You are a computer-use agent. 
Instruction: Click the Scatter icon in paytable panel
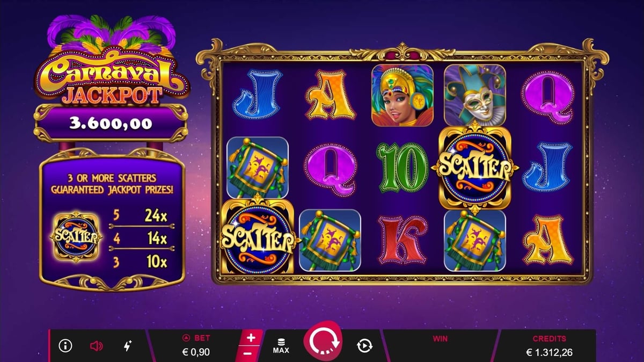tap(76, 237)
